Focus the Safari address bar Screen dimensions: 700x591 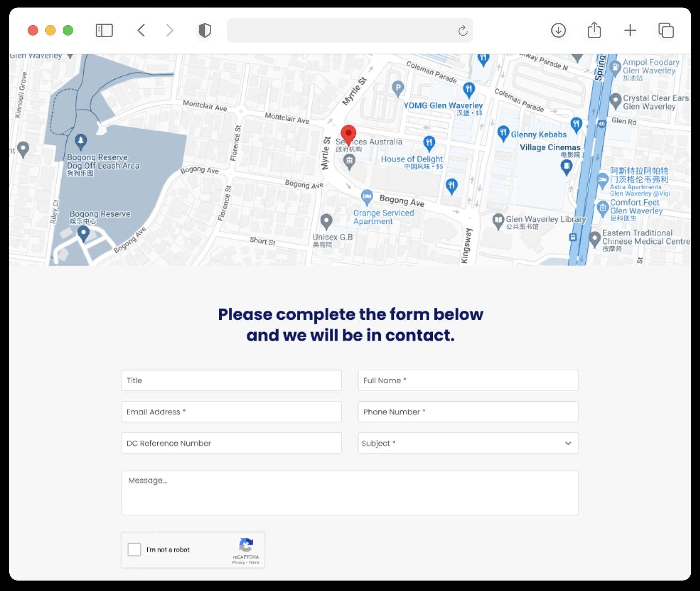click(350, 30)
